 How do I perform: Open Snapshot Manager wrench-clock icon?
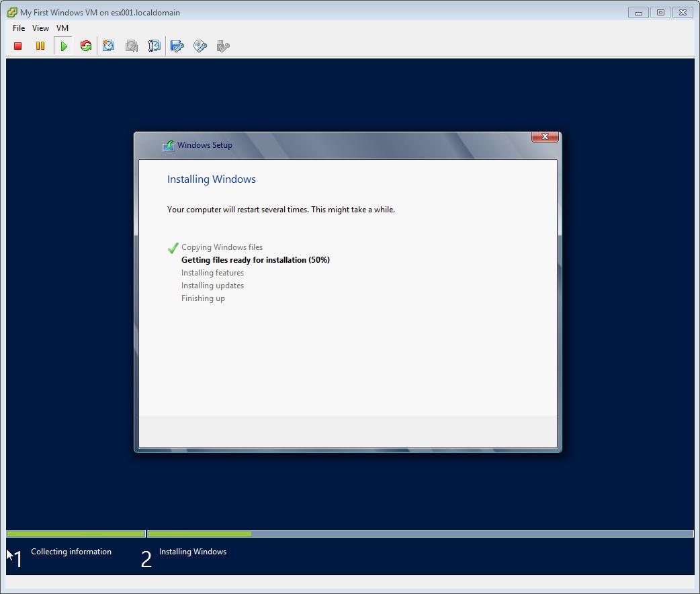coord(155,46)
